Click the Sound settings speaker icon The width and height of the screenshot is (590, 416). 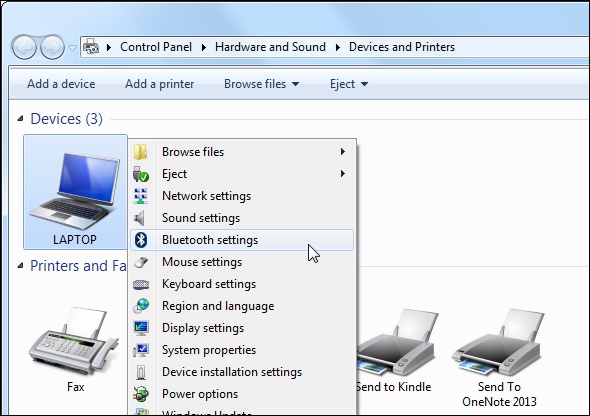pyautogui.click(x=140, y=218)
